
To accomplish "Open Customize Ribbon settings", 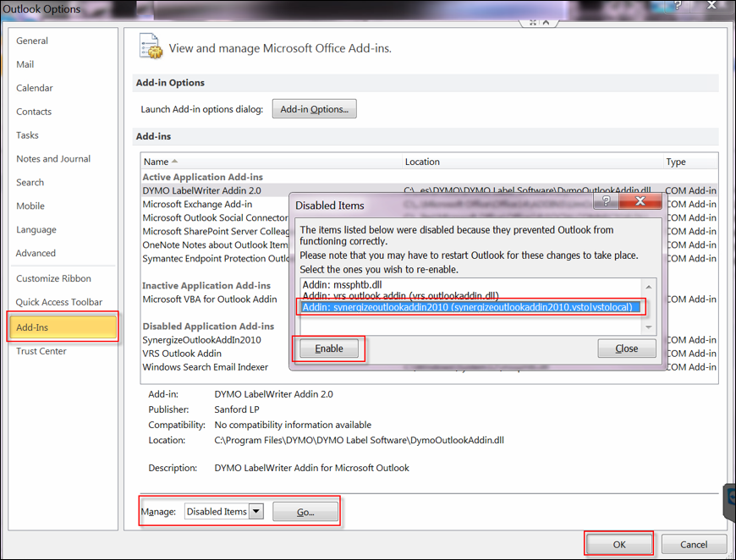I will [53, 278].
